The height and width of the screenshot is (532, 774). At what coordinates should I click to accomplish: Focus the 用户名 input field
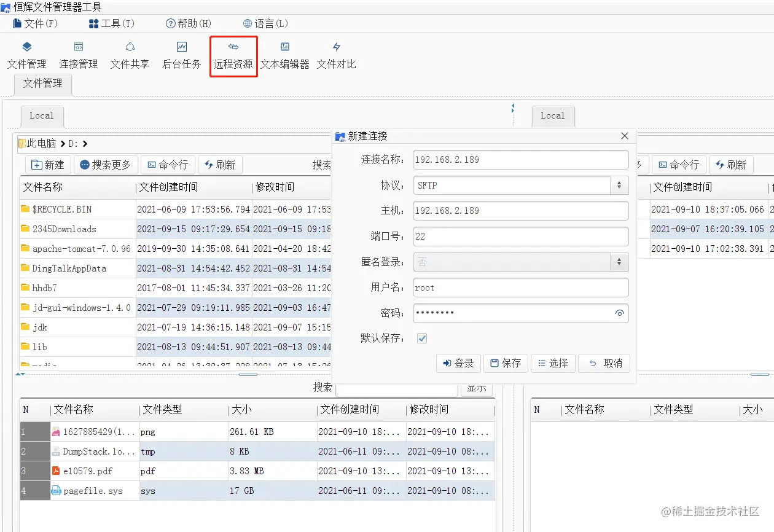point(521,288)
